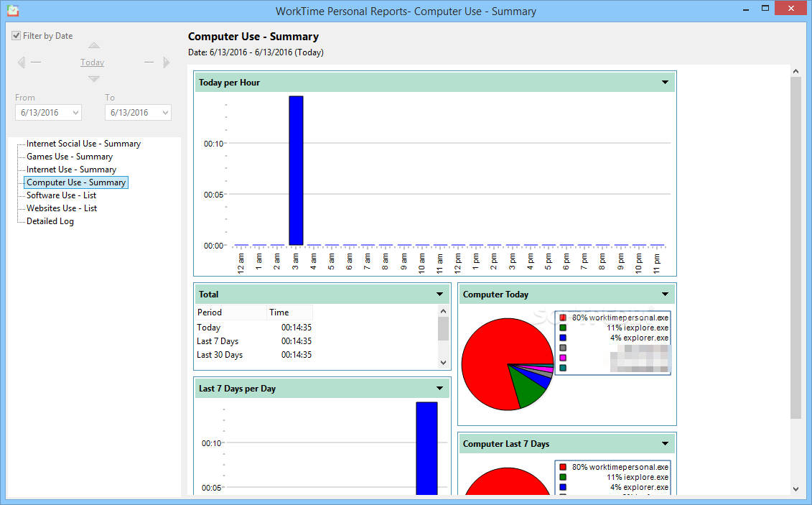Click the main report scroll down arrow
The width and height of the screenshot is (812, 505).
coord(796,489)
